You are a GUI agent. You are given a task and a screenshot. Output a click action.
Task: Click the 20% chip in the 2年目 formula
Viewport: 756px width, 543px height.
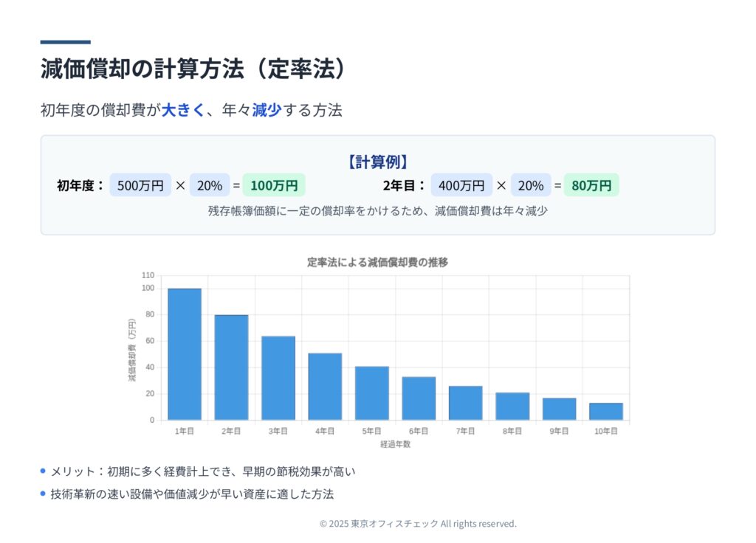(x=531, y=186)
